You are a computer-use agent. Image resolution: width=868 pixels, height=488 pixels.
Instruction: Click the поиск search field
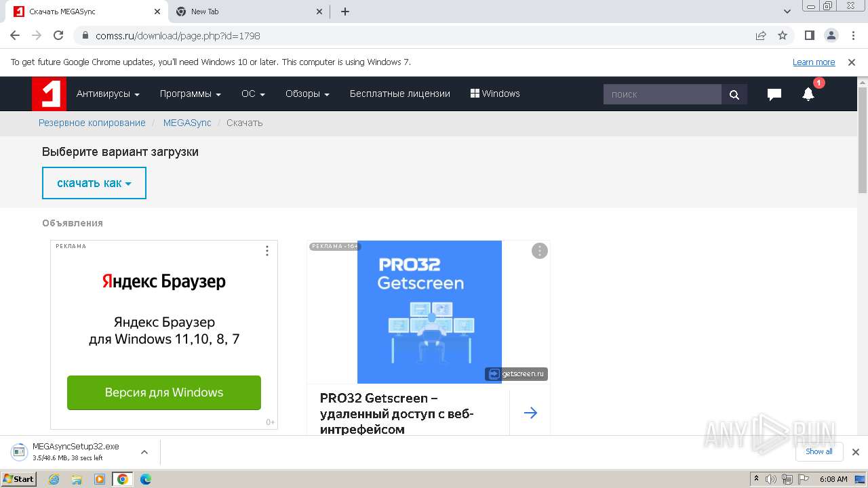[663, 94]
